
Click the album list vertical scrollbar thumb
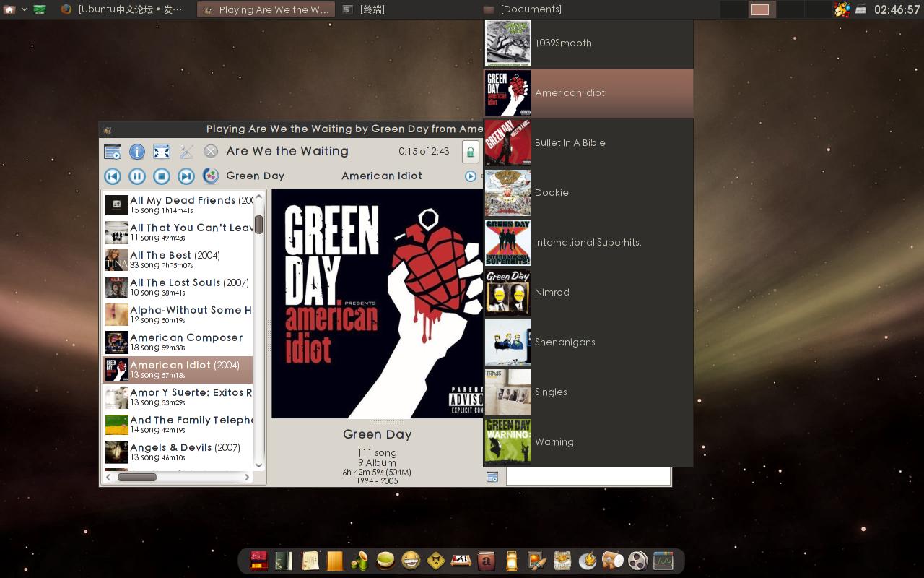click(x=258, y=225)
